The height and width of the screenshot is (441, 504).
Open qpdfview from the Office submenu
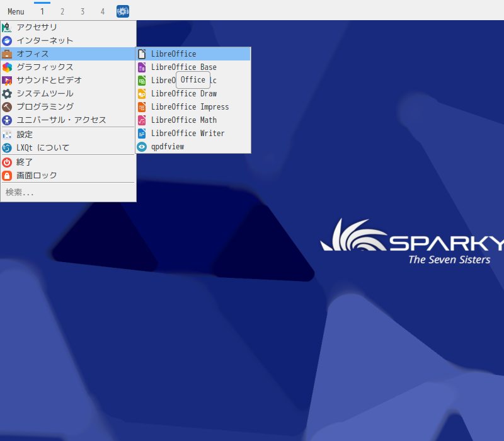193,147
